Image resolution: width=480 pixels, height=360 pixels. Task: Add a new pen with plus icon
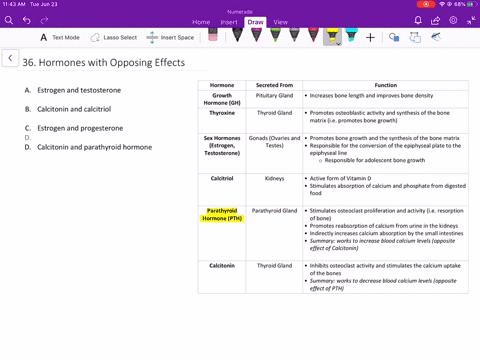(370, 38)
